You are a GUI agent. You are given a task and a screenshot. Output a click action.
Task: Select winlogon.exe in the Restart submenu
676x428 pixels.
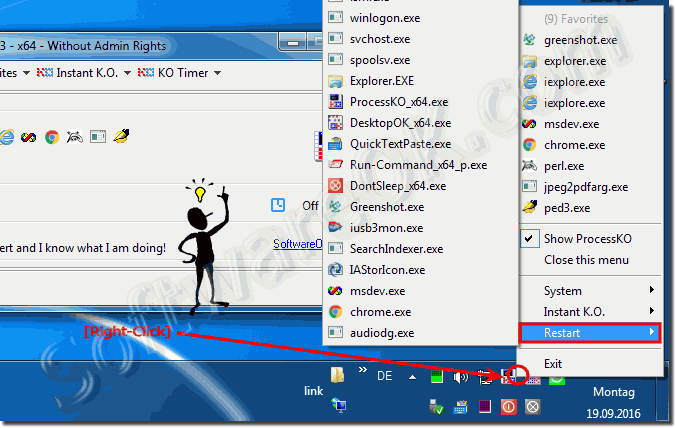[x=420, y=18]
